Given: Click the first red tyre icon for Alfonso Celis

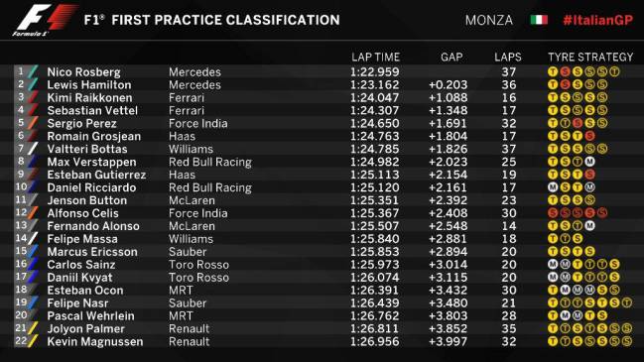Looking at the screenshot, I should pos(553,213).
